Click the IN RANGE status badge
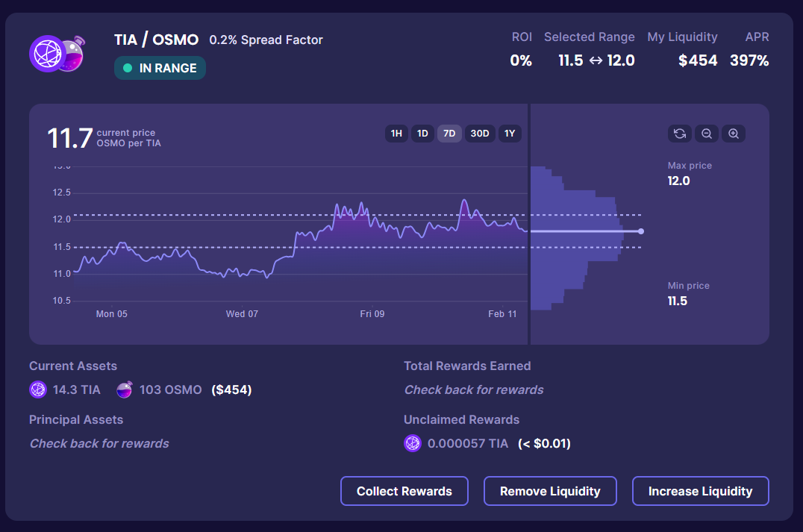Image resolution: width=803 pixels, height=532 pixels. [x=160, y=68]
